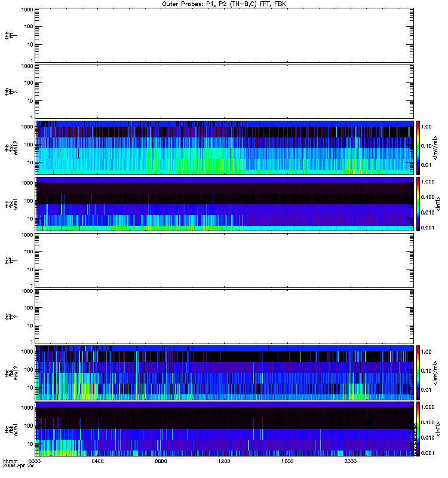Click the '<|nT|>' unit label of thb scm1 color bar
Image resolution: width=448 pixels, height=478 pixels.
[438, 204]
